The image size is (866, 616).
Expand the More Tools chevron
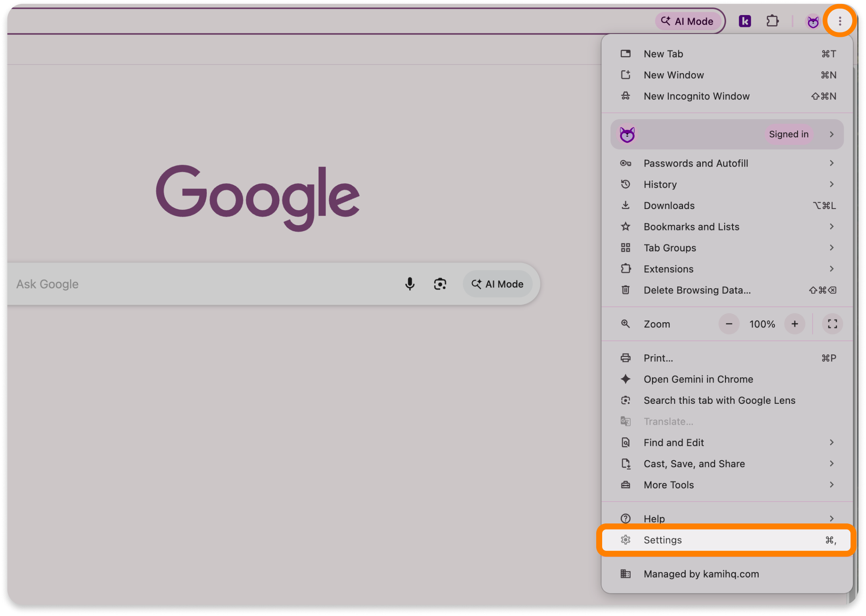click(832, 485)
